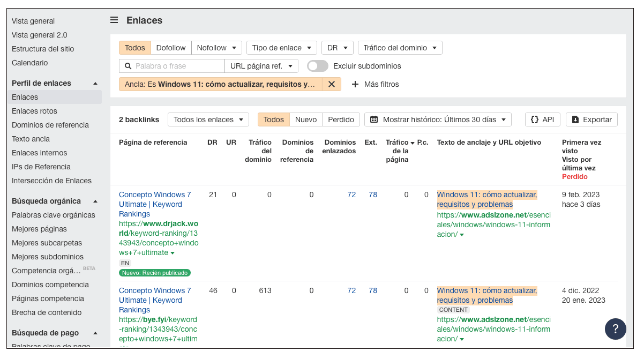Open Texto ancla in sidebar
This screenshot has height=359, width=644.
pyautogui.click(x=31, y=139)
